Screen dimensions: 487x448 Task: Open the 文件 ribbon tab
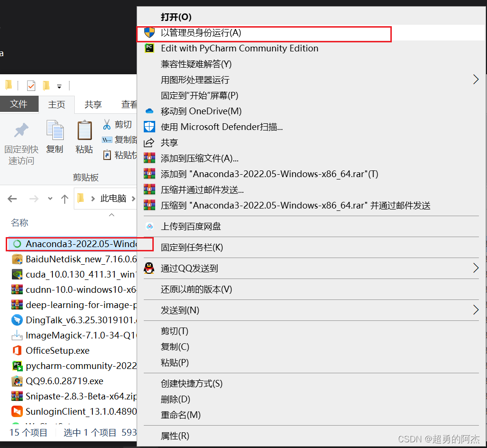pos(19,104)
